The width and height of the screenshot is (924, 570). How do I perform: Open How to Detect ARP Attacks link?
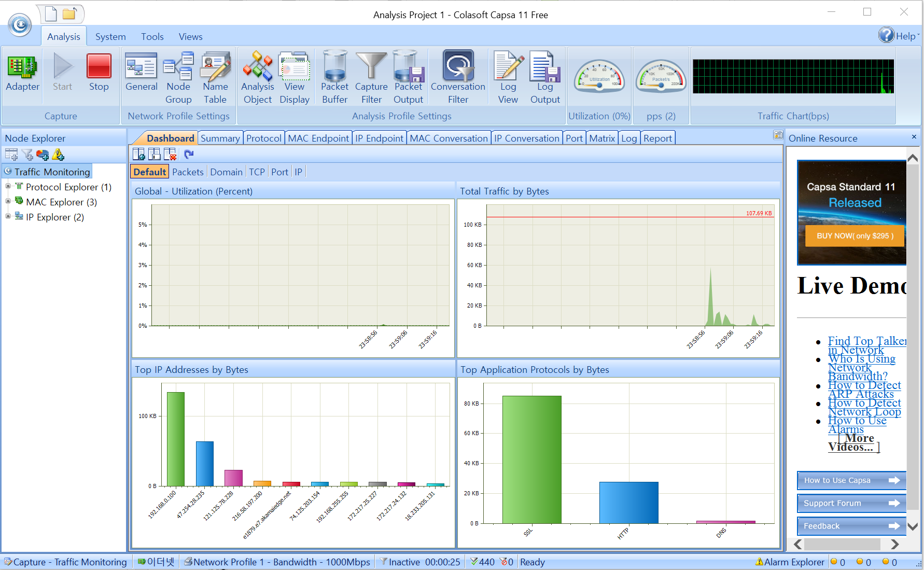pyautogui.click(x=864, y=390)
